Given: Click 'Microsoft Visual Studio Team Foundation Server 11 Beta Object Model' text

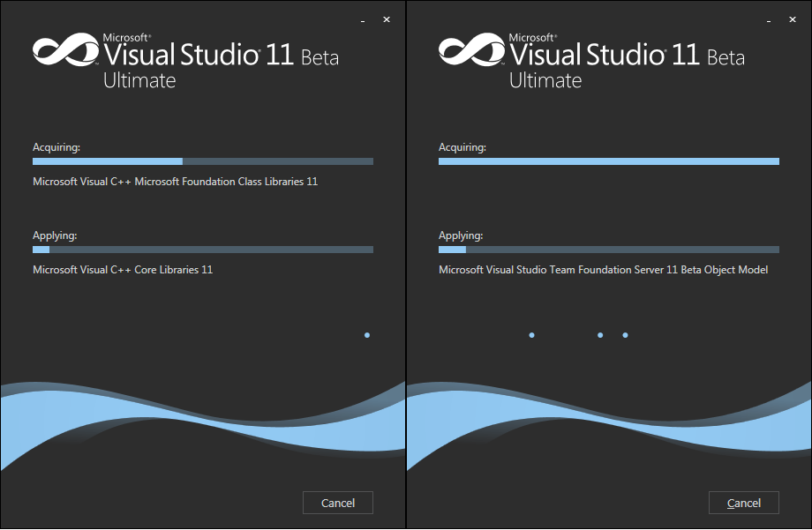Looking at the screenshot, I should (x=604, y=270).
